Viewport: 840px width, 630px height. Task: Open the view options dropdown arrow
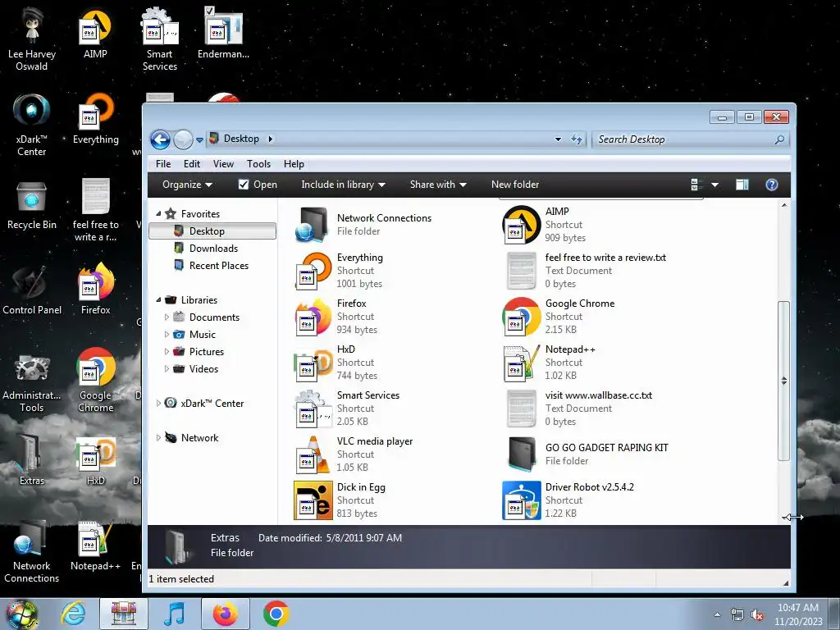(714, 185)
